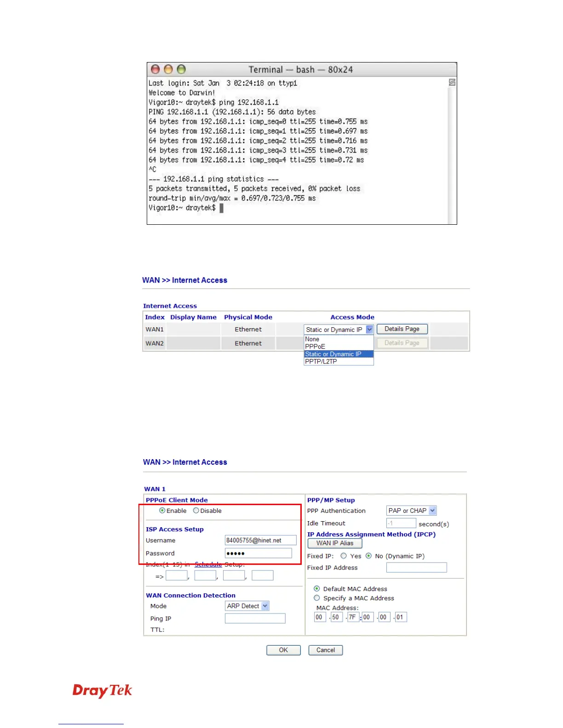
Task: Click MAC Address field containing 7F
Action: 353,617
